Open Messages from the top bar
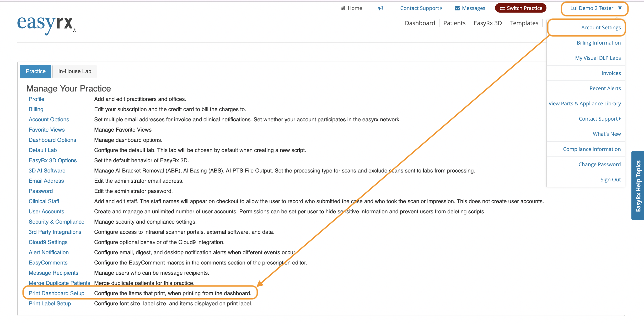This screenshot has height=324, width=644. tap(470, 8)
